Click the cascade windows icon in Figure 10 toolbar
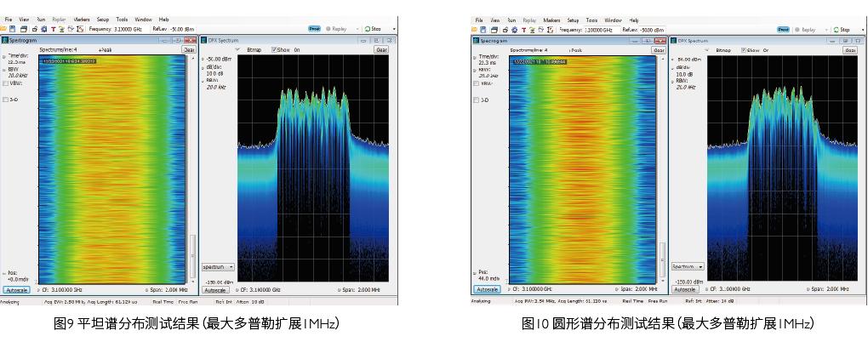This screenshot has width=868, height=342. (x=494, y=30)
